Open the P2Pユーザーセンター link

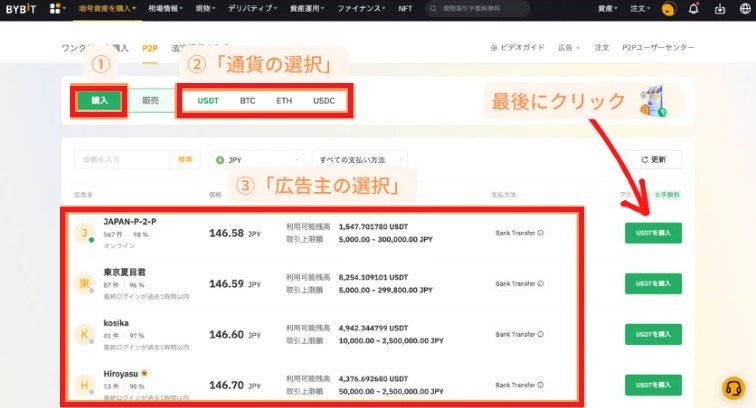point(658,48)
